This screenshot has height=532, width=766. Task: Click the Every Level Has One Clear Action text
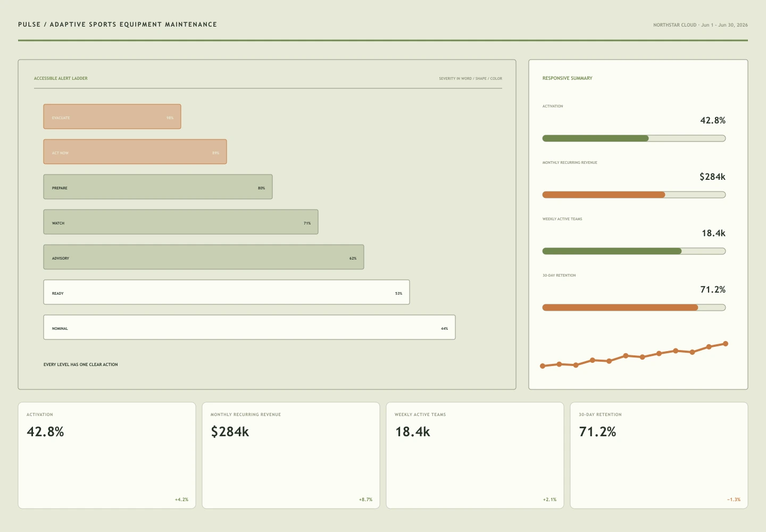pyautogui.click(x=81, y=364)
